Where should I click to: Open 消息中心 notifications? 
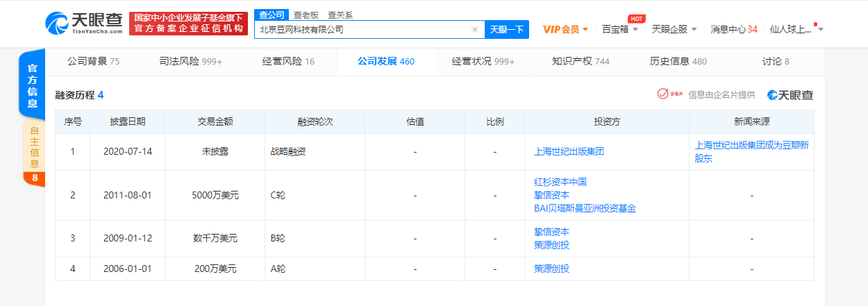click(x=734, y=29)
